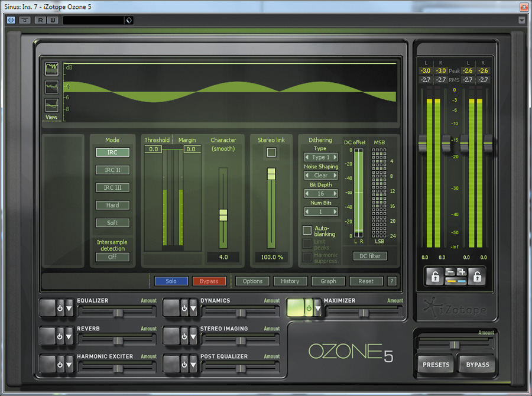532x396 pixels.
Task: Click the DC filter button
Action: tap(370, 256)
